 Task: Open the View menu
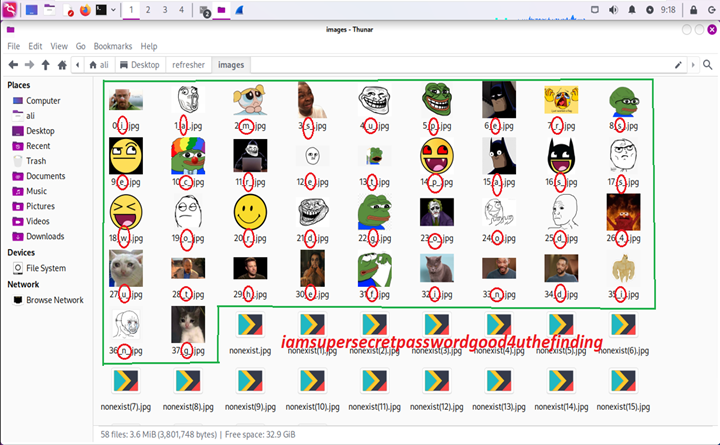pyautogui.click(x=59, y=46)
